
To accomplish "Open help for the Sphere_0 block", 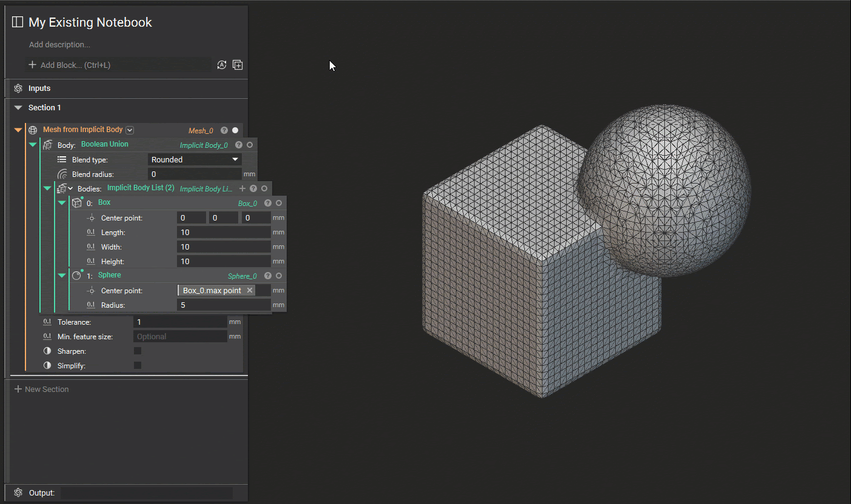I will 268,276.
